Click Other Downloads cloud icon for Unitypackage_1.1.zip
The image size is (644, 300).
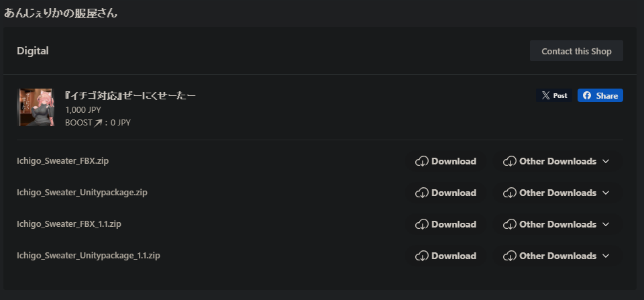click(x=510, y=256)
